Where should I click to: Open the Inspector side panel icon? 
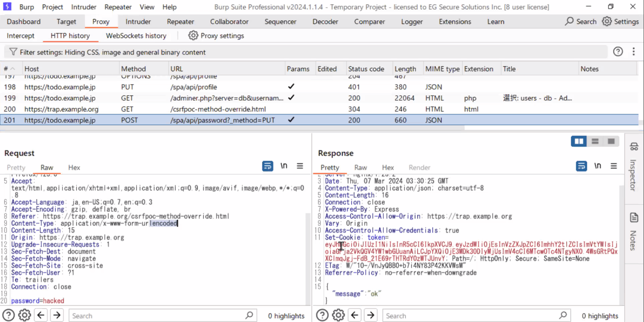pyautogui.click(x=634, y=146)
